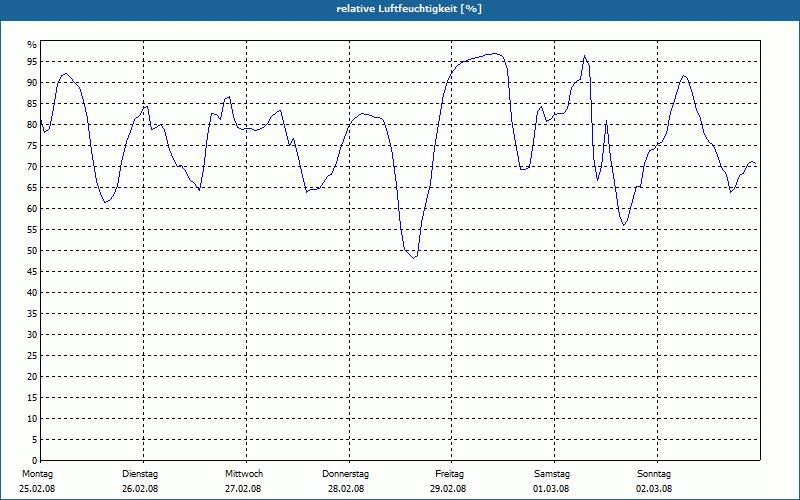Select the 15 value on the y-axis
The image size is (800, 500).
[x=32, y=397]
